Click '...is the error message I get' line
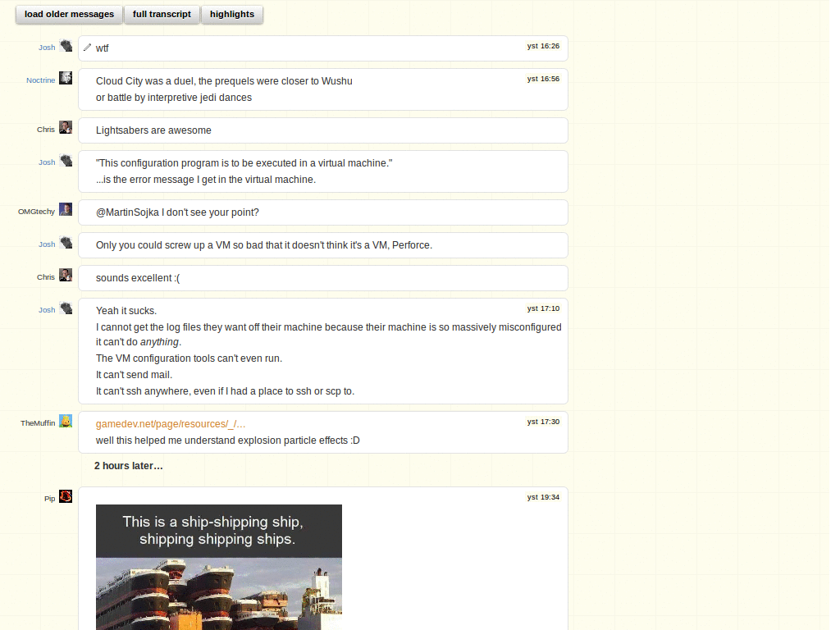The height and width of the screenshot is (630, 840). pyautogui.click(x=206, y=180)
